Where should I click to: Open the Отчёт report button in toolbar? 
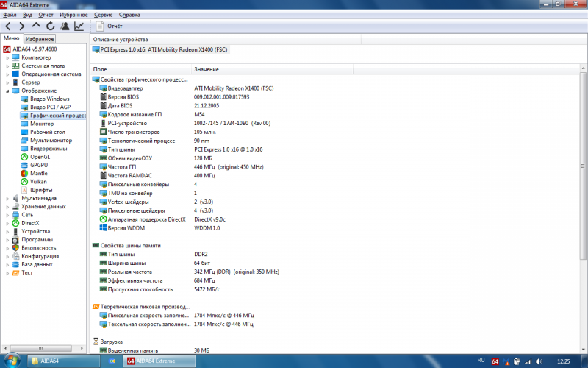(x=109, y=26)
